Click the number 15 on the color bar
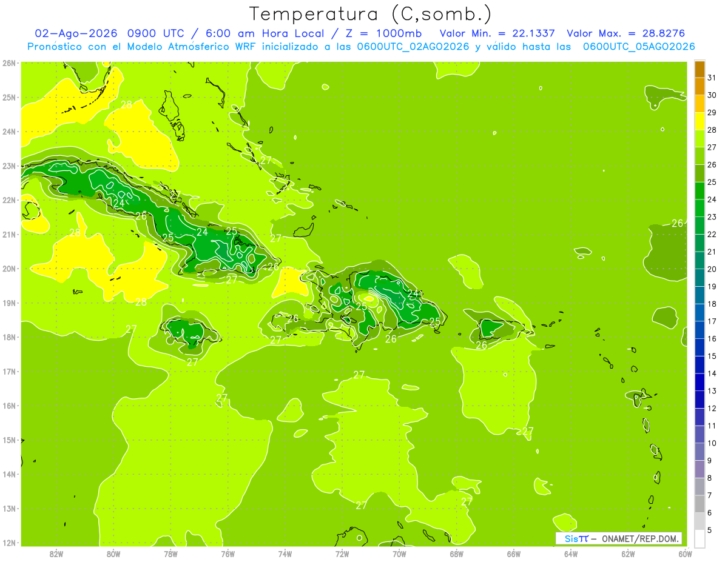The height and width of the screenshot is (562, 728). [712, 356]
